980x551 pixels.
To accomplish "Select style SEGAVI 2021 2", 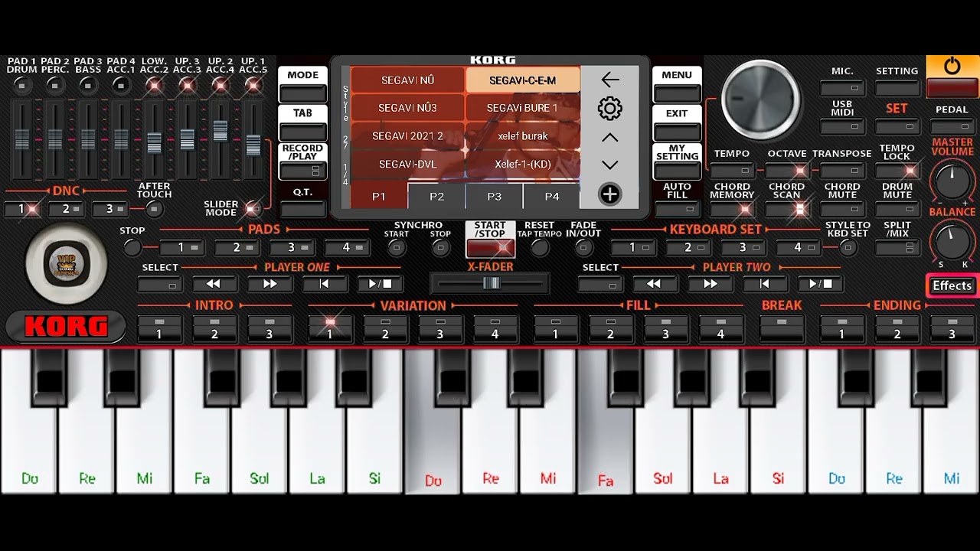I will [407, 136].
